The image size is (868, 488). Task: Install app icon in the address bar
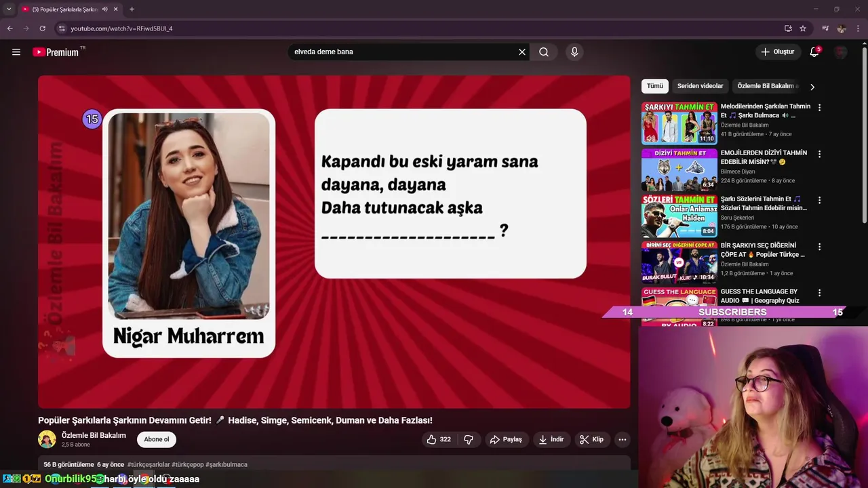tap(788, 28)
